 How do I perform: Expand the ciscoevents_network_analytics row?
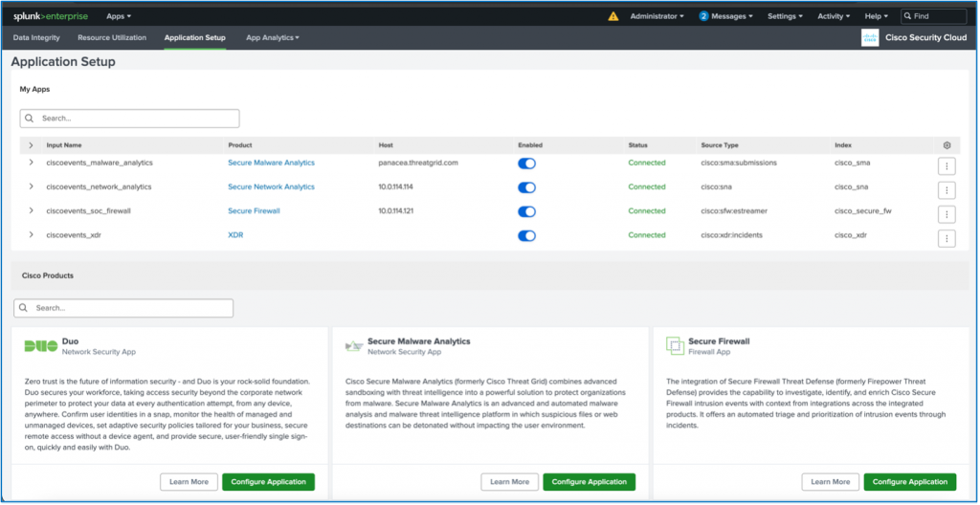tap(31, 187)
